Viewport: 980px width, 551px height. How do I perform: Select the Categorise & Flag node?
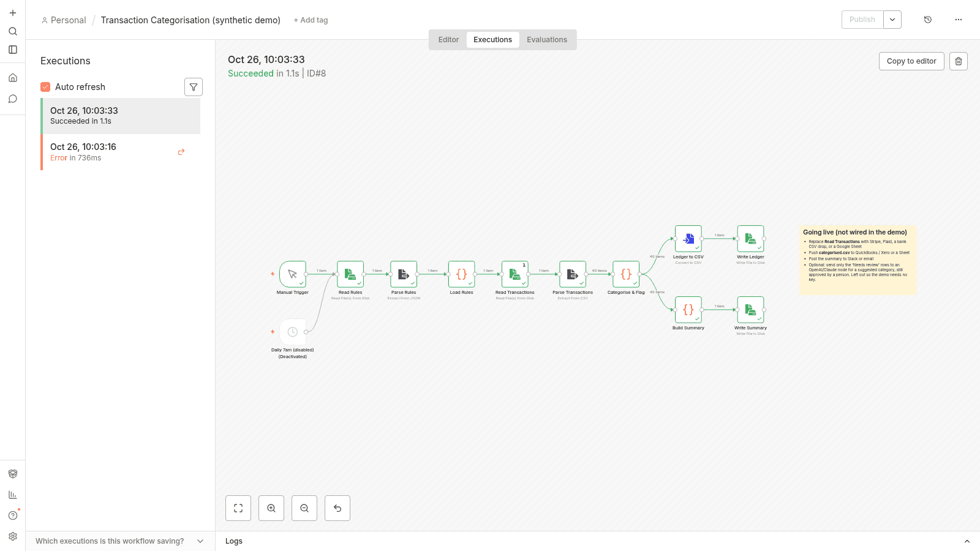tap(626, 274)
